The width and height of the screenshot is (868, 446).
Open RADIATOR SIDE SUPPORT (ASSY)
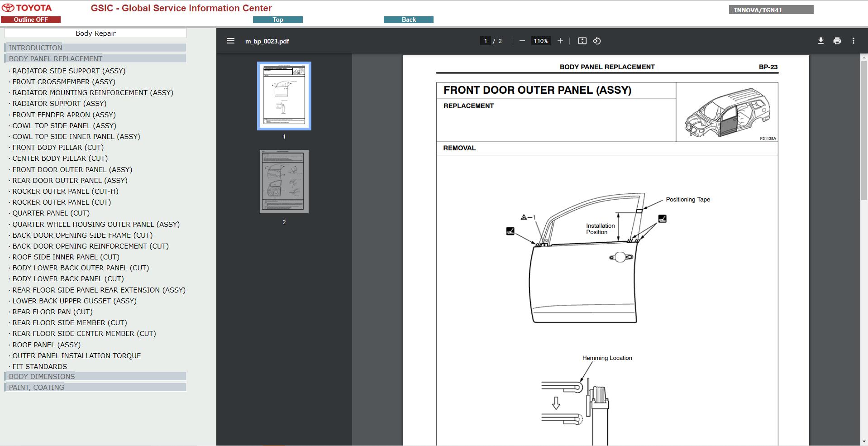click(x=69, y=71)
